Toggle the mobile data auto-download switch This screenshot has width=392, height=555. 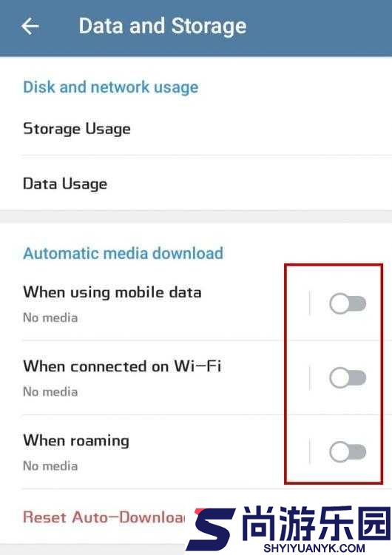pos(348,303)
